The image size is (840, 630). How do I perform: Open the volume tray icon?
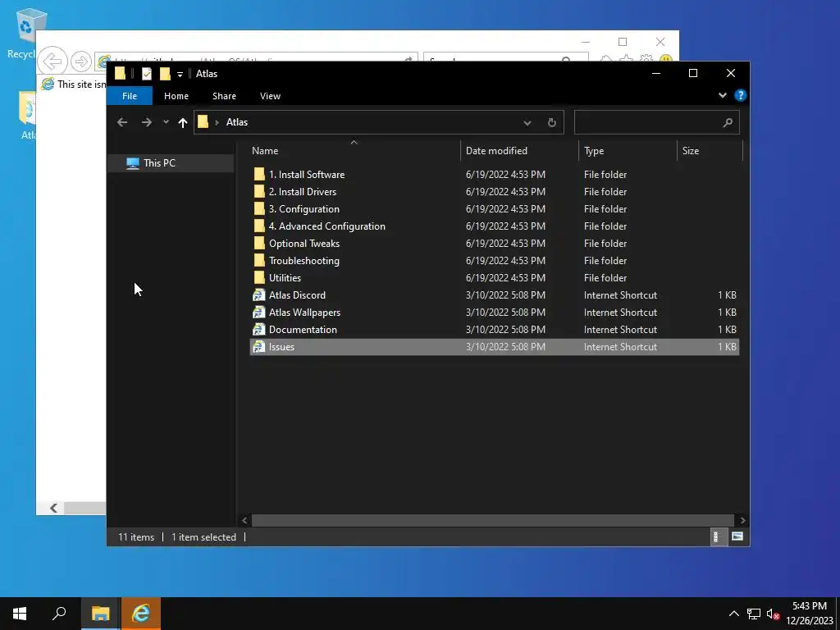point(773,614)
